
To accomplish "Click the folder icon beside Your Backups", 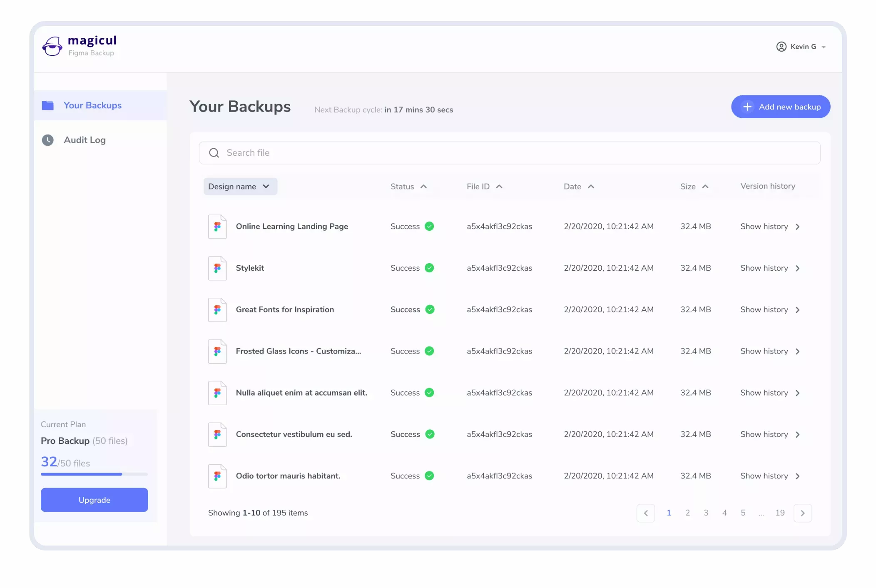I will coord(48,105).
